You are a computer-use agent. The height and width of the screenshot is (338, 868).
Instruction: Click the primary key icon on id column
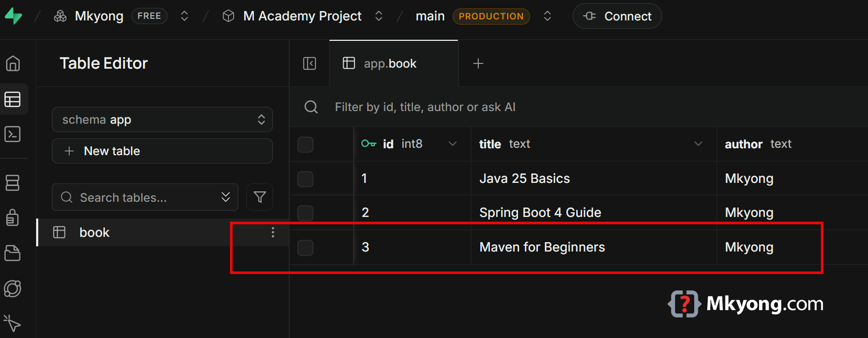point(369,144)
